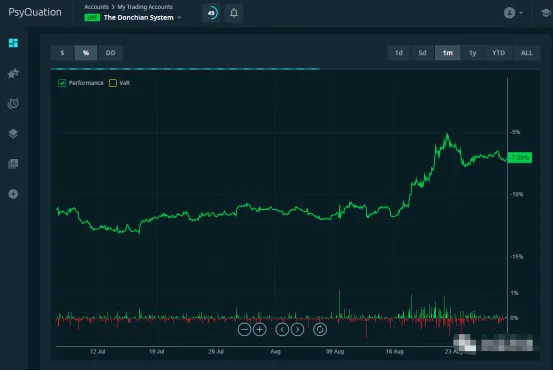Expand The Donchian System account dropdown
The width and height of the screenshot is (553, 371).
coord(179,18)
